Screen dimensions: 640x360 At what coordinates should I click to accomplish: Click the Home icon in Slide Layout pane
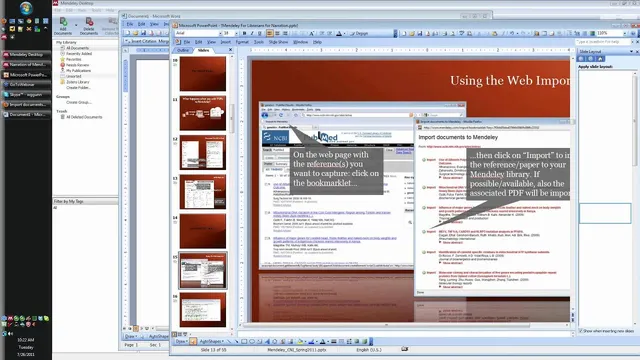pyautogui.click(x=600, y=59)
